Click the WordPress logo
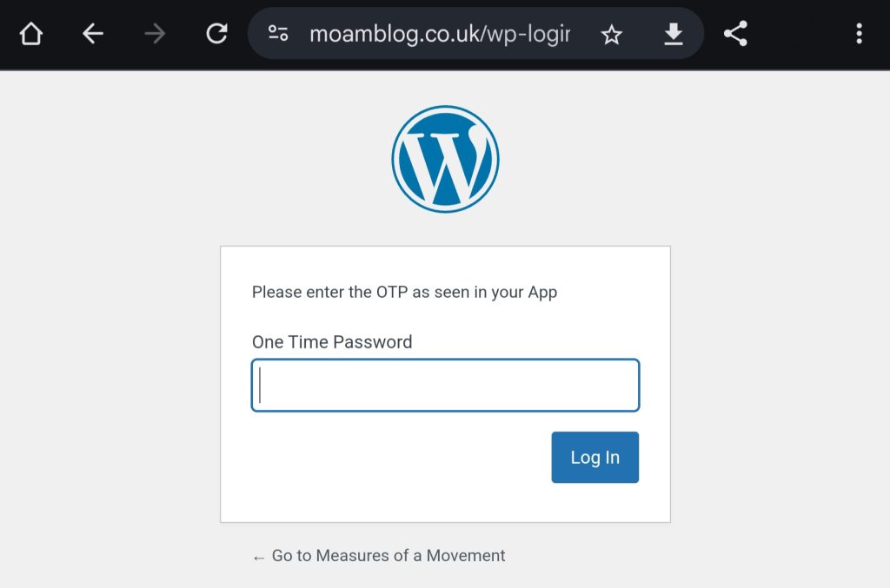This screenshot has width=890, height=588. tap(445, 160)
